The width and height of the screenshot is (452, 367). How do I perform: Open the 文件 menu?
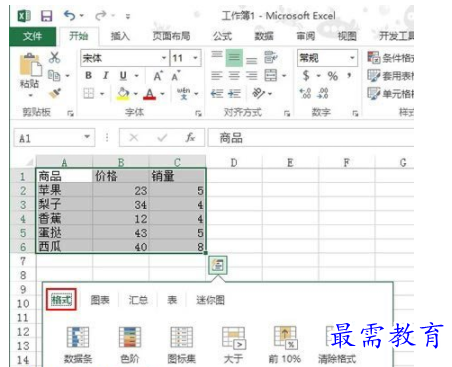tap(32, 36)
